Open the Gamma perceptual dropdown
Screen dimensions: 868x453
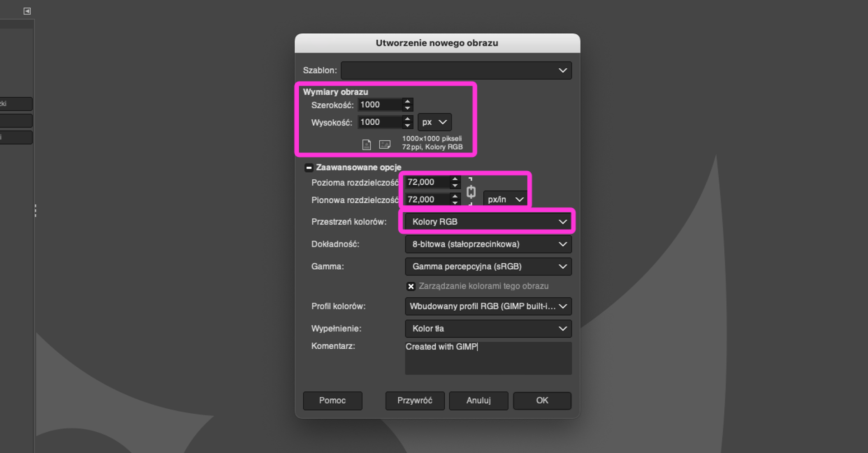pyautogui.click(x=488, y=266)
